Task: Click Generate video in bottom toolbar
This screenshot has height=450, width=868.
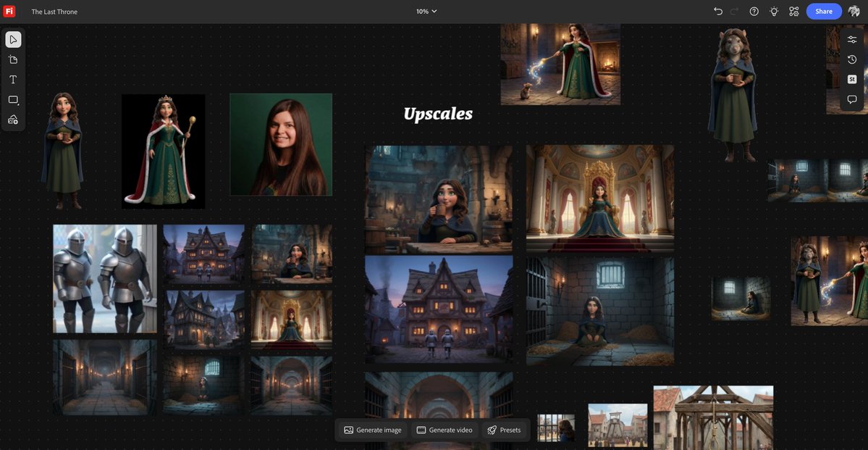Action: (444, 429)
